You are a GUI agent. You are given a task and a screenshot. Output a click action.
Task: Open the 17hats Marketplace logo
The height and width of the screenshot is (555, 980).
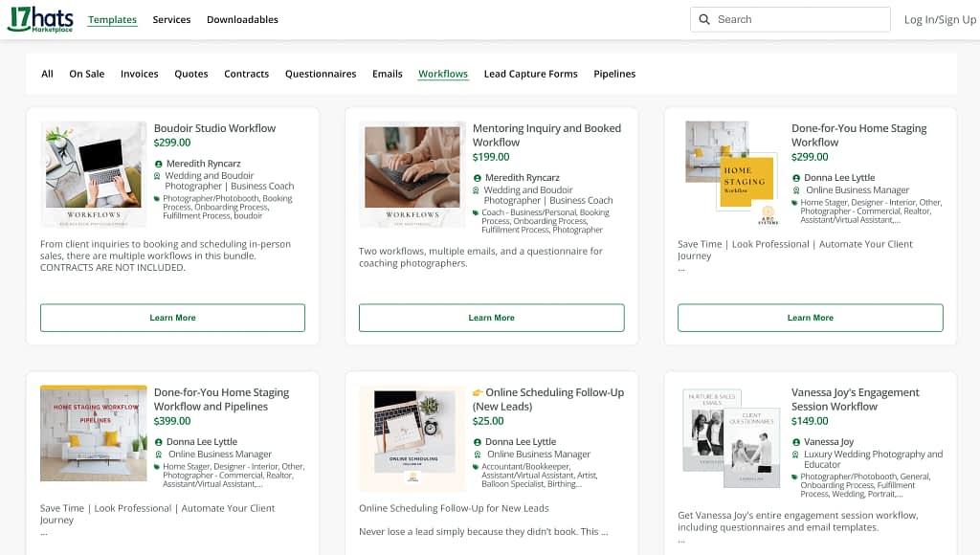[40, 19]
